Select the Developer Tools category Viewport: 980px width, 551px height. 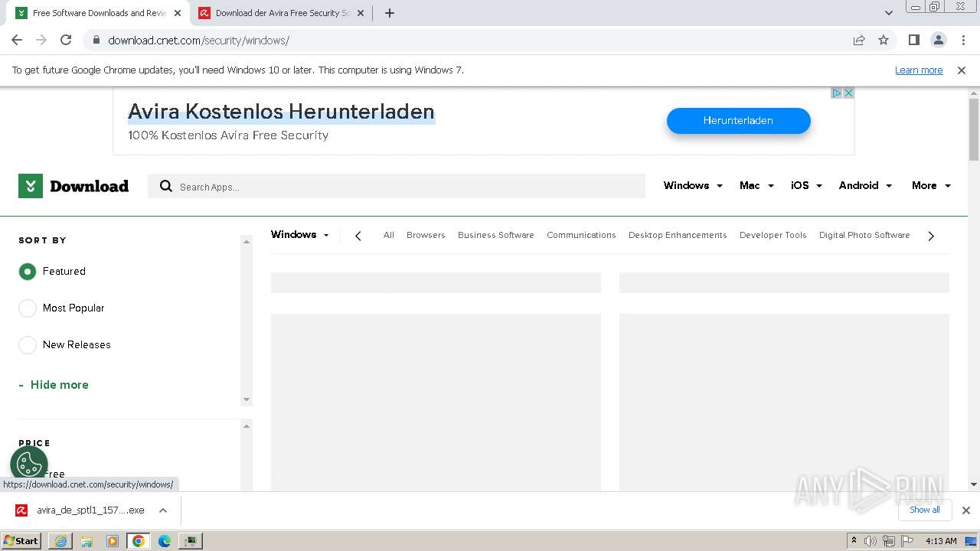773,235
